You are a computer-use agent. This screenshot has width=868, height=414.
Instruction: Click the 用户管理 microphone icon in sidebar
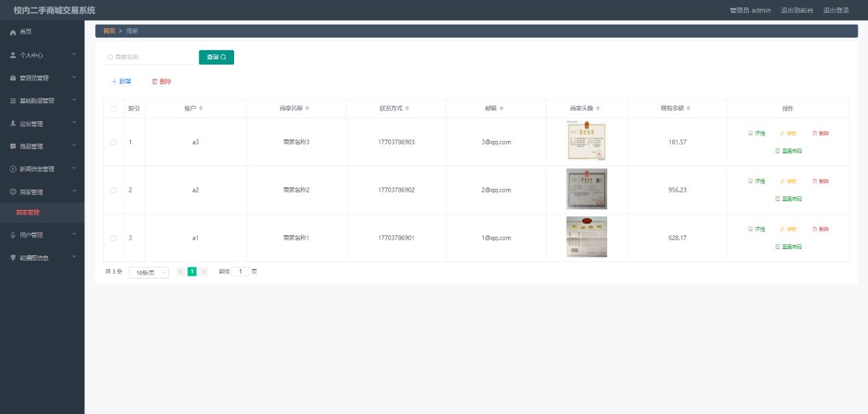(13, 235)
